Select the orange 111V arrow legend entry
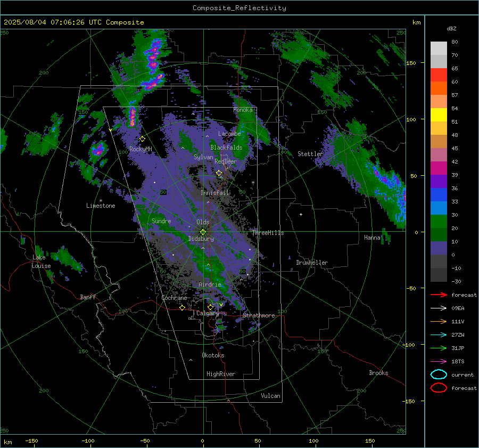The image size is (479, 448). click(439, 321)
